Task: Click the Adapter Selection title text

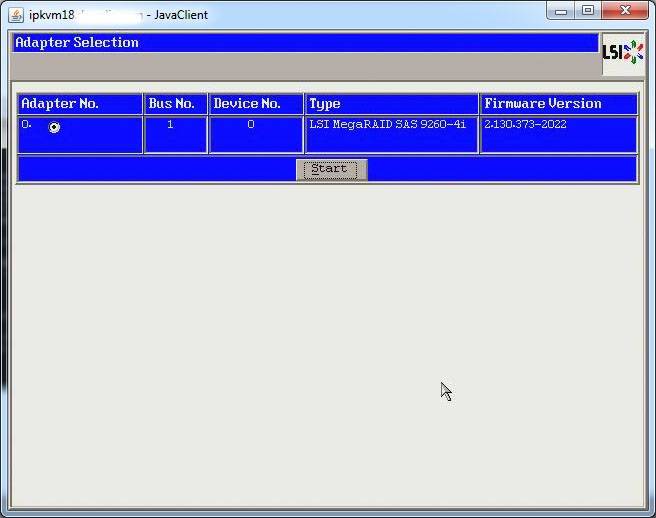Action: tap(77, 43)
